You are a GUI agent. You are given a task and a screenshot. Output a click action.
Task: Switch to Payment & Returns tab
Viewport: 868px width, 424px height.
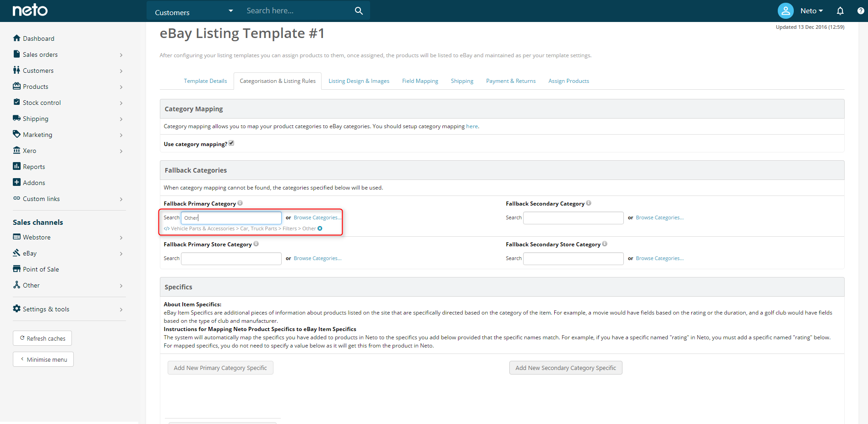coord(511,81)
